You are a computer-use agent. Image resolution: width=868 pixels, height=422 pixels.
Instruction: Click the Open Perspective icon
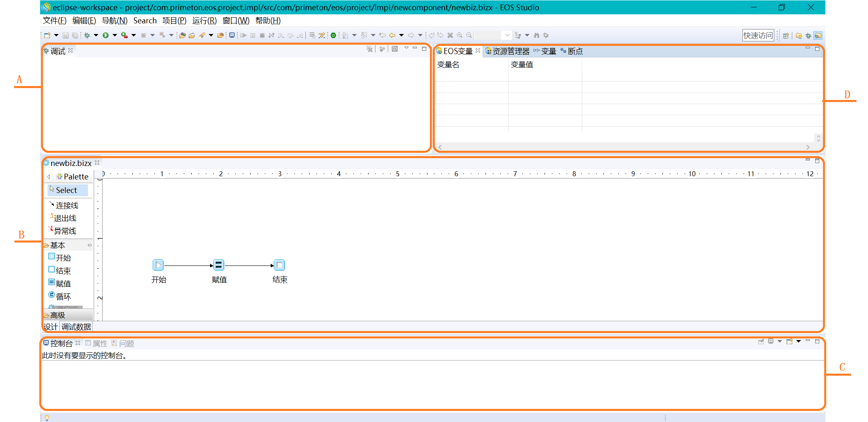coord(786,36)
